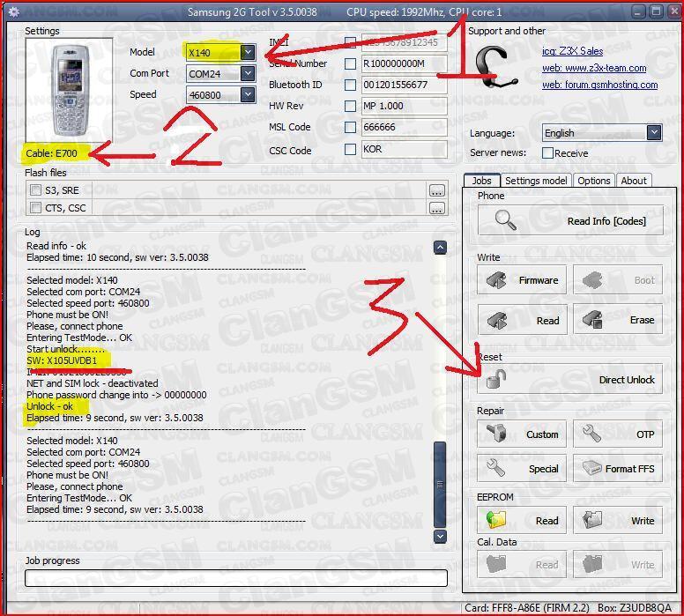Viewport: 684px width, 616px height.
Task: Click the 'Box: Z3UDB8QA' status text
Action: [x=635, y=608]
